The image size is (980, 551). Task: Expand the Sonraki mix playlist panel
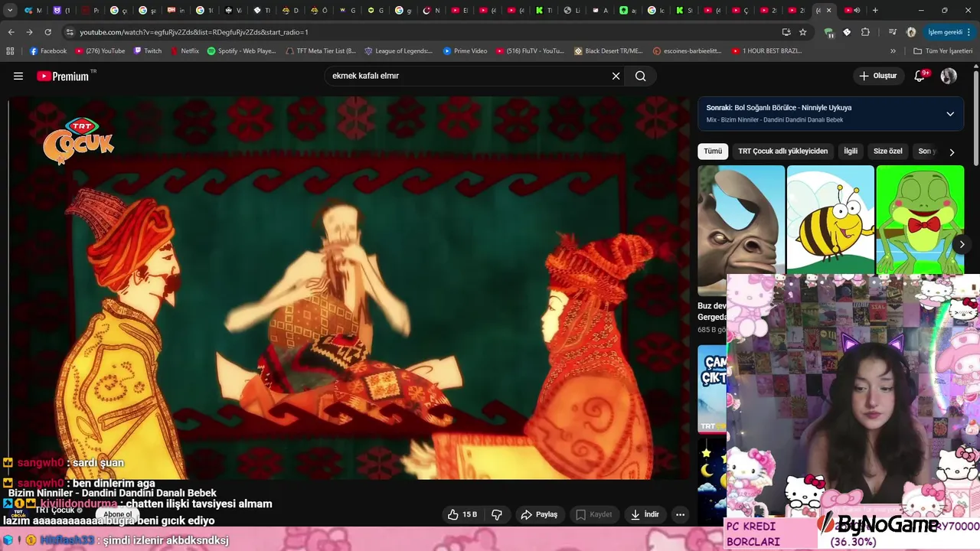point(950,114)
